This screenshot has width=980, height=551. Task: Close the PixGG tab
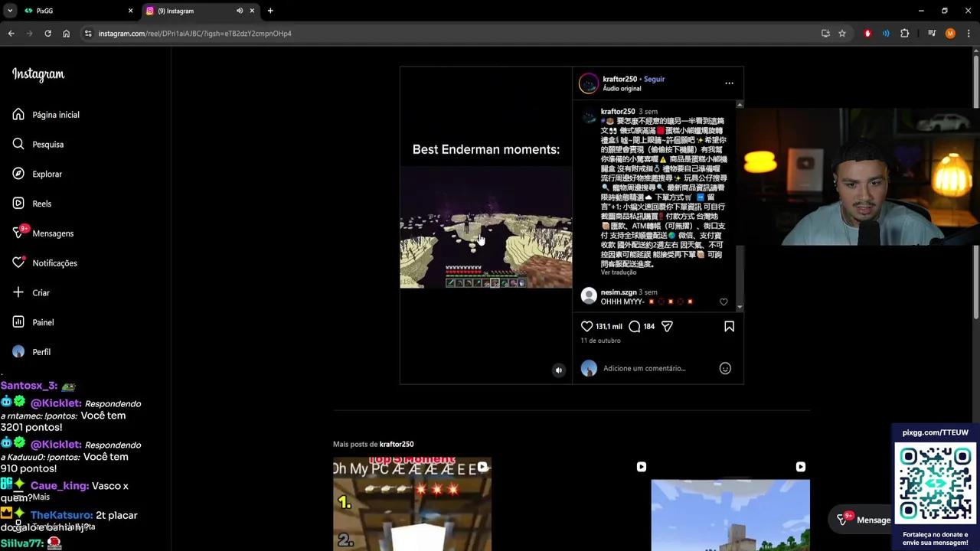130,11
